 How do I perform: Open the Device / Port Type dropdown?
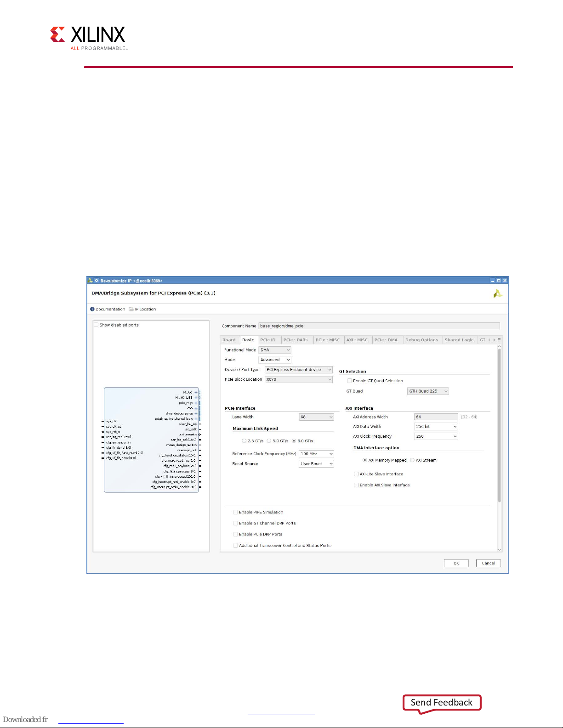coord(299,370)
